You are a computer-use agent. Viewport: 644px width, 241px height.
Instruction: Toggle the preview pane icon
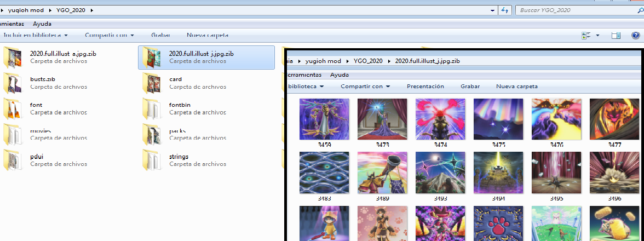click(616, 35)
